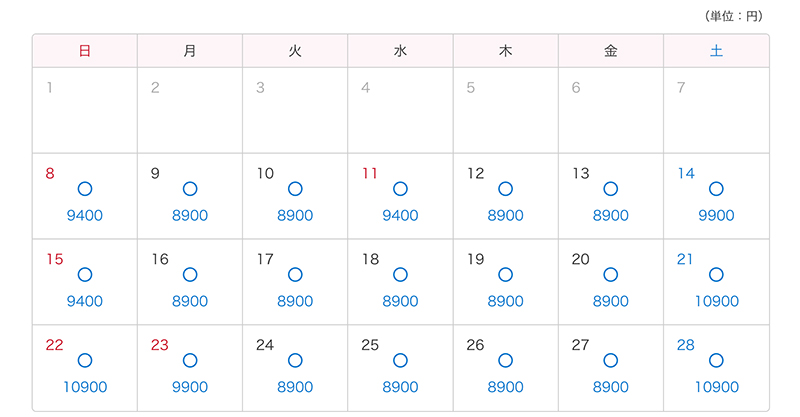Select the availability circle on day 28

pyautogui.click(x=716, y=360)
